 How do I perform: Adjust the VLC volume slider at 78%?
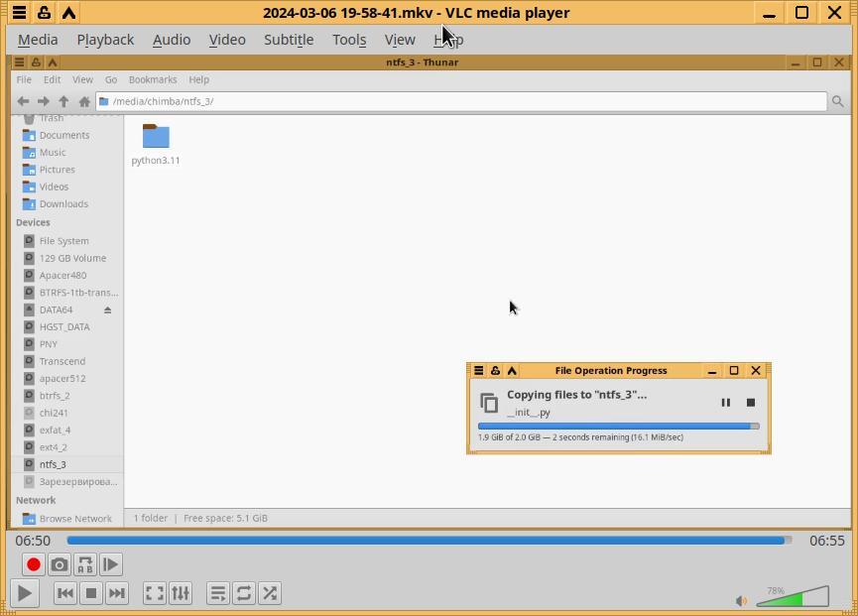(793, 596)
